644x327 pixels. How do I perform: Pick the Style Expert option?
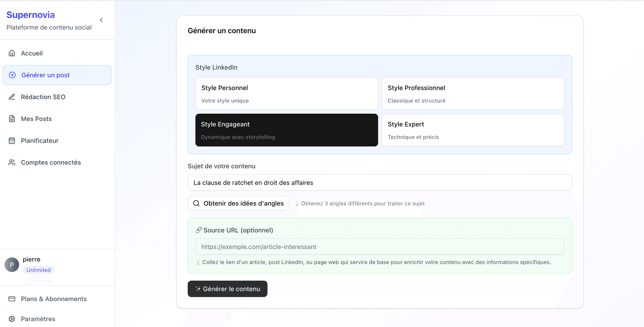(473, 130)
